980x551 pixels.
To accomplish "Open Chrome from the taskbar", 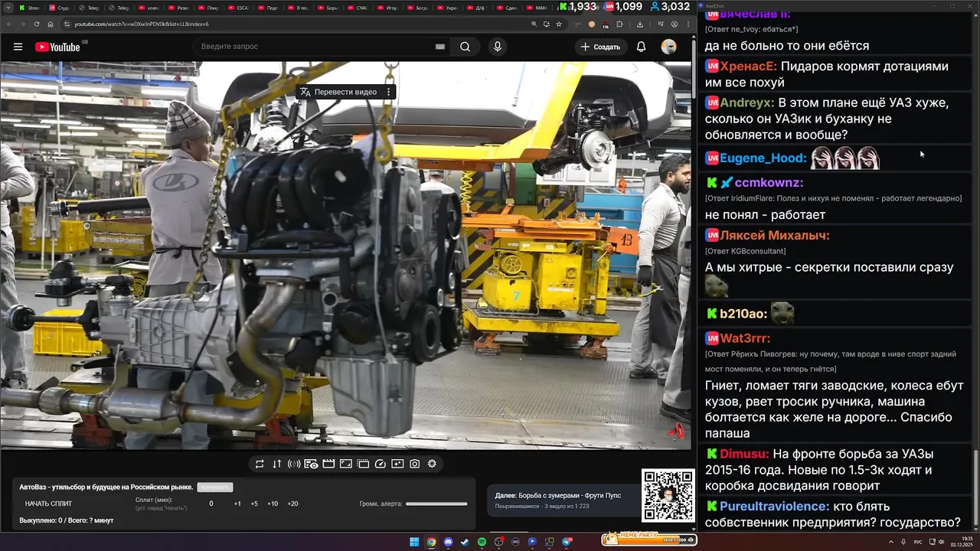I will (x=431, y=542).
